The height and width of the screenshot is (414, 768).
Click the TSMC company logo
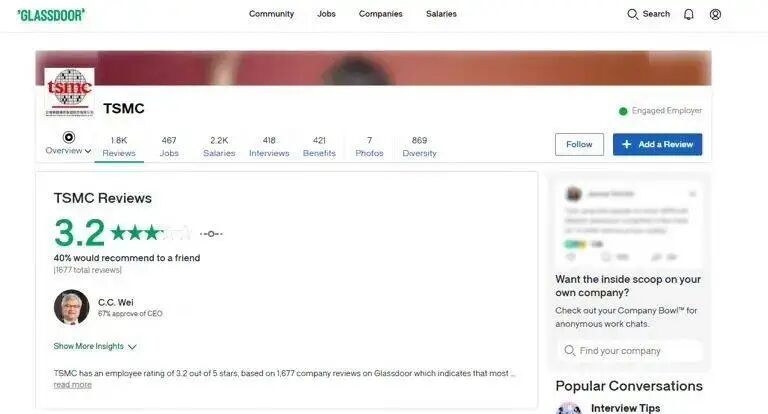pos(70,93)
